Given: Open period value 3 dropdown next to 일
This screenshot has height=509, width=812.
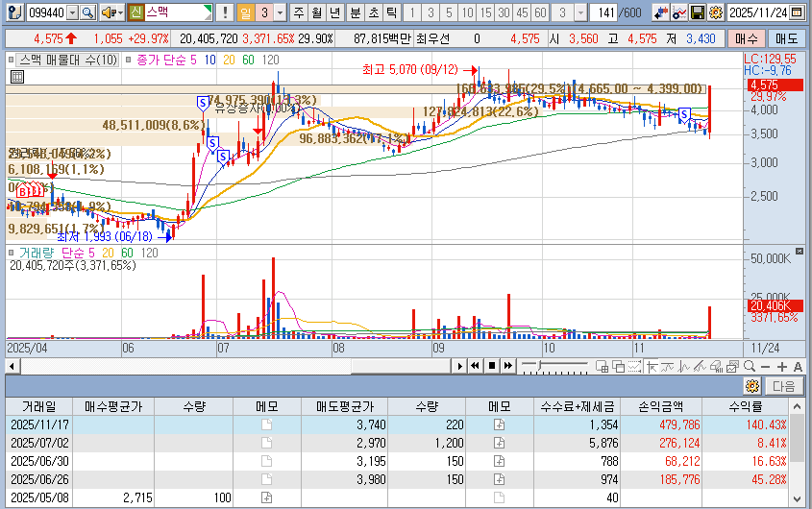Looking at the screenshot, I should pos(280,12).
